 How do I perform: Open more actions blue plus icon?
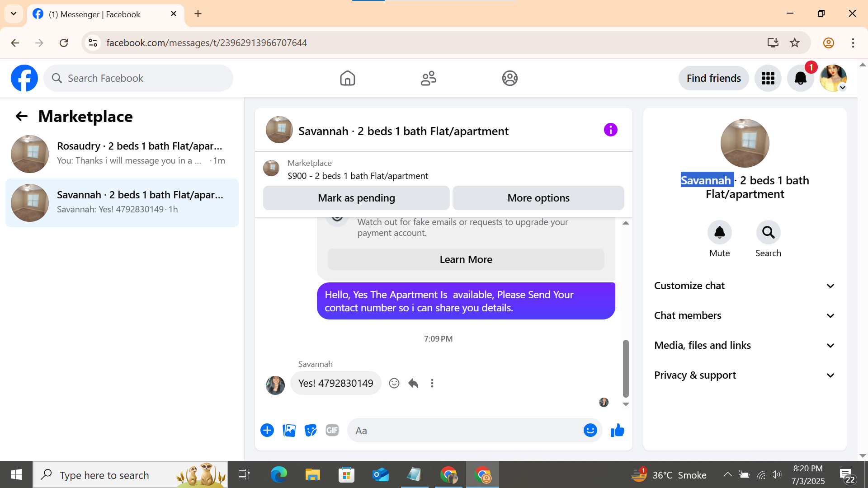pyautogui.click(x=267, y=431)
